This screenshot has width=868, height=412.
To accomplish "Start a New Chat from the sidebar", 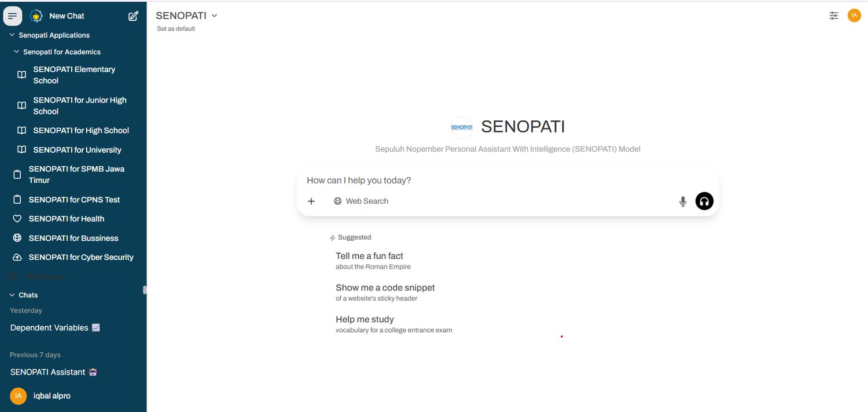I will click(67, 16).
